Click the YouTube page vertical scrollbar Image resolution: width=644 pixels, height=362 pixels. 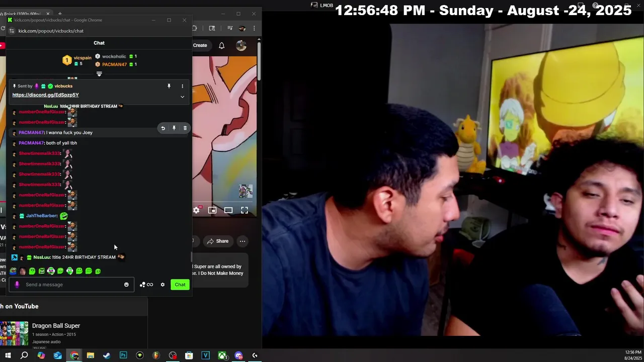coord(259,60)
